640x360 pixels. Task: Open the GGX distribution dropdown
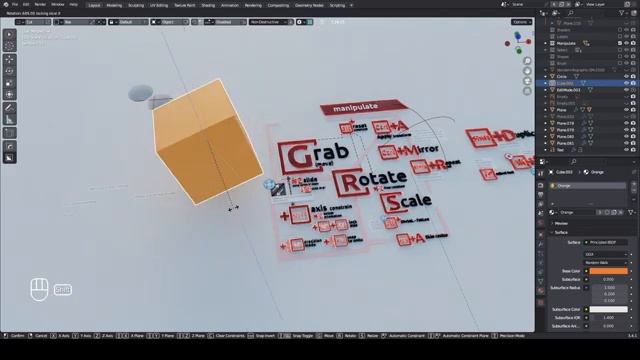point(605,254)
